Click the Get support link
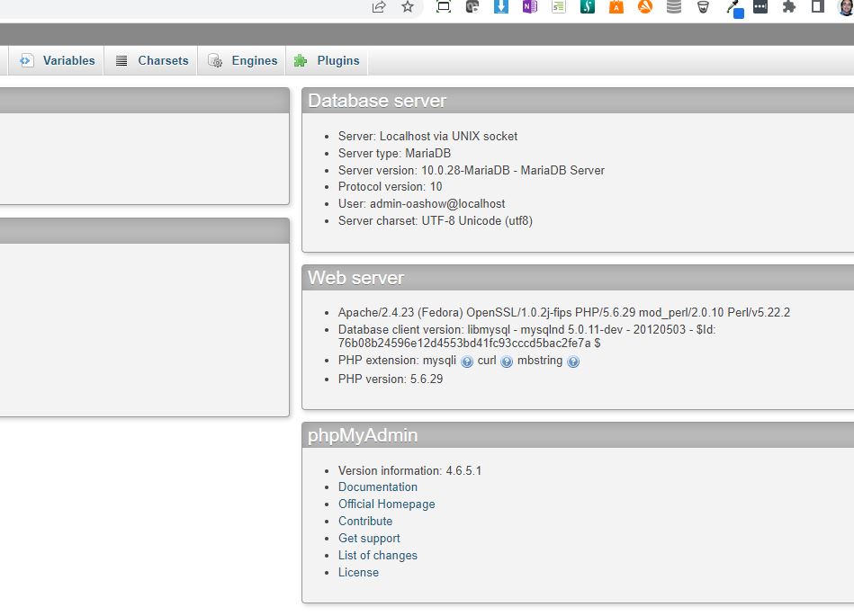 click(369, 538)
